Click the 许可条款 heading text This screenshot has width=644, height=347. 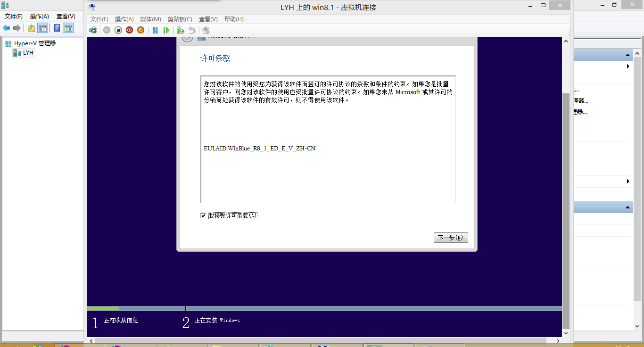(215, 58)
